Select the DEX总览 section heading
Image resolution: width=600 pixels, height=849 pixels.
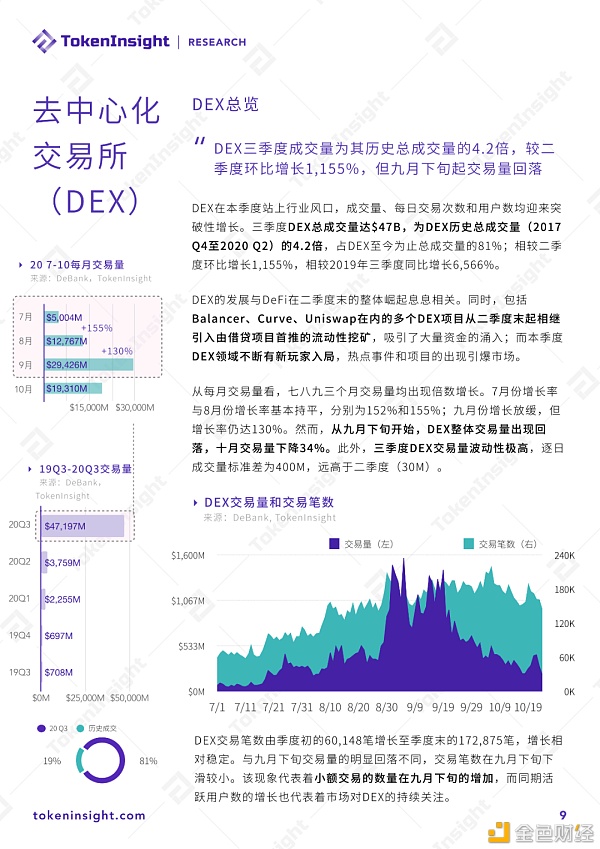[224, 105]
